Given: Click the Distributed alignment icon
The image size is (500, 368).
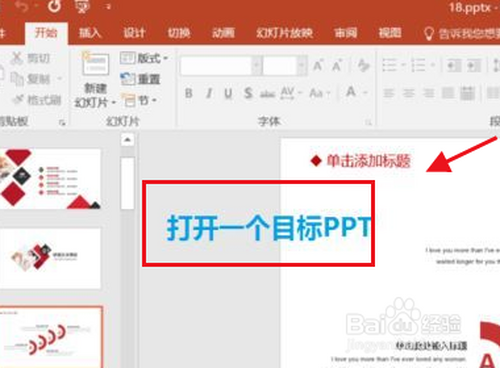Looking at the screenshot, I should click(x=468, y=93).
